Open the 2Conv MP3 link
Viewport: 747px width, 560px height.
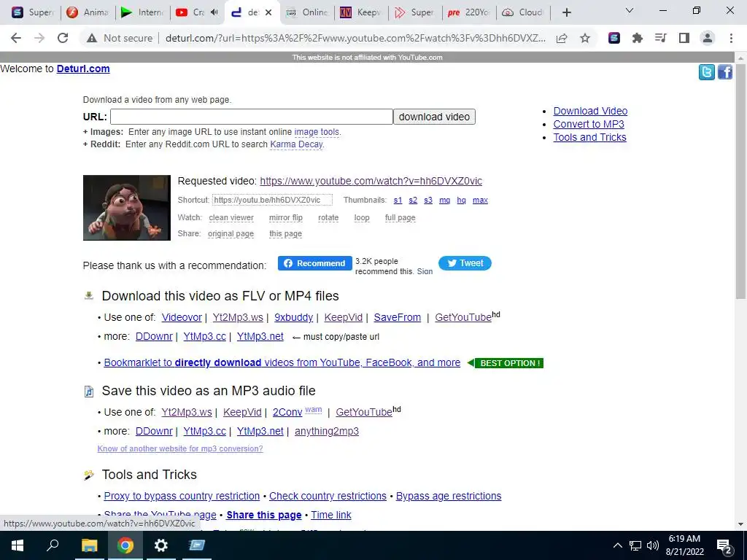pyautogui.click(x=287, y=412)
